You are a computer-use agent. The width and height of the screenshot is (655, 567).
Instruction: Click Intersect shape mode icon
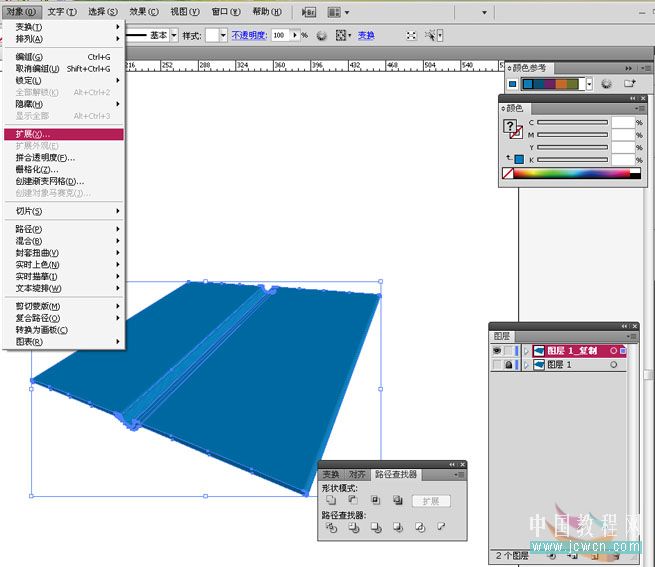376,500
